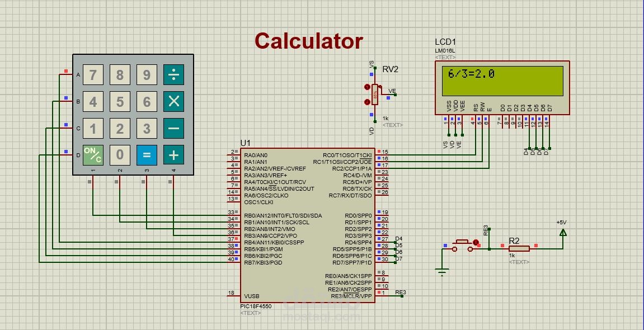The image size is (644, 330).
Task: Click RV2 increment arrow to raise contrast
Action: click(367, 87)
